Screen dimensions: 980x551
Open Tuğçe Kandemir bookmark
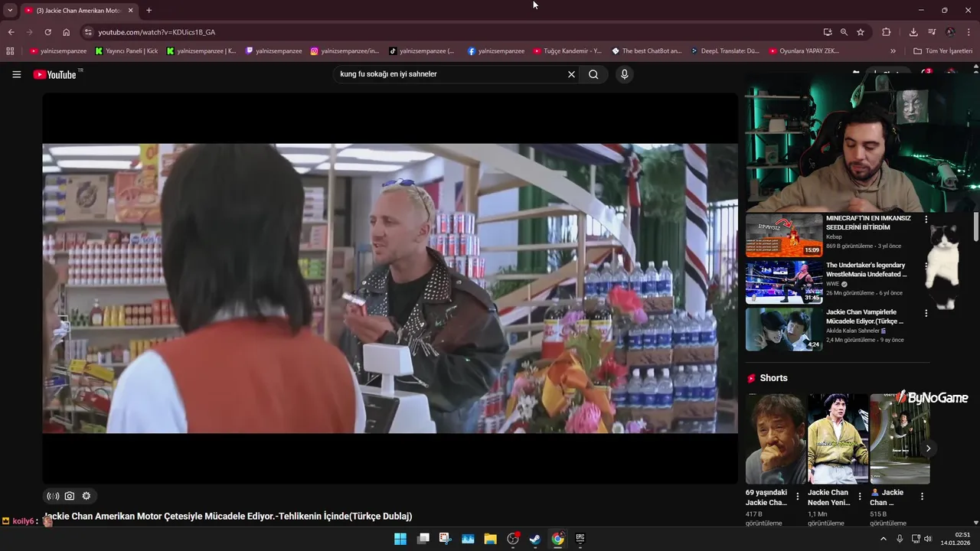click(x=567, y=51)
